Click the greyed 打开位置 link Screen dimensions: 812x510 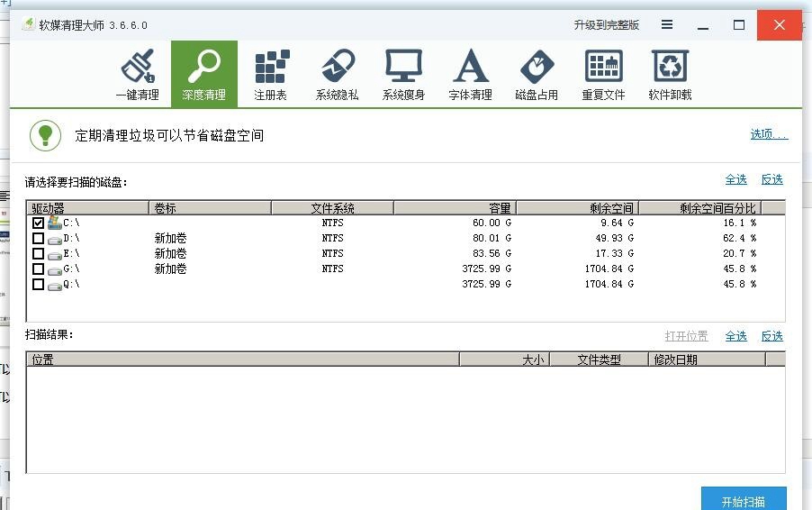click(686, 336)
